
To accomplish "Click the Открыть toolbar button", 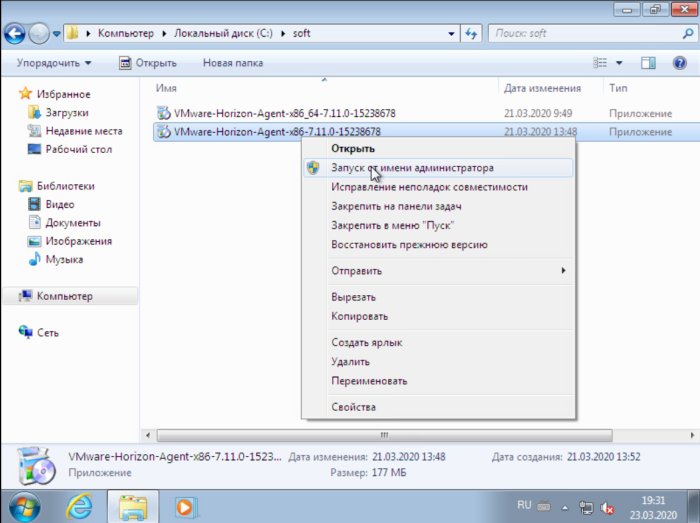I will pyautogui.click(x=148, y=63).
